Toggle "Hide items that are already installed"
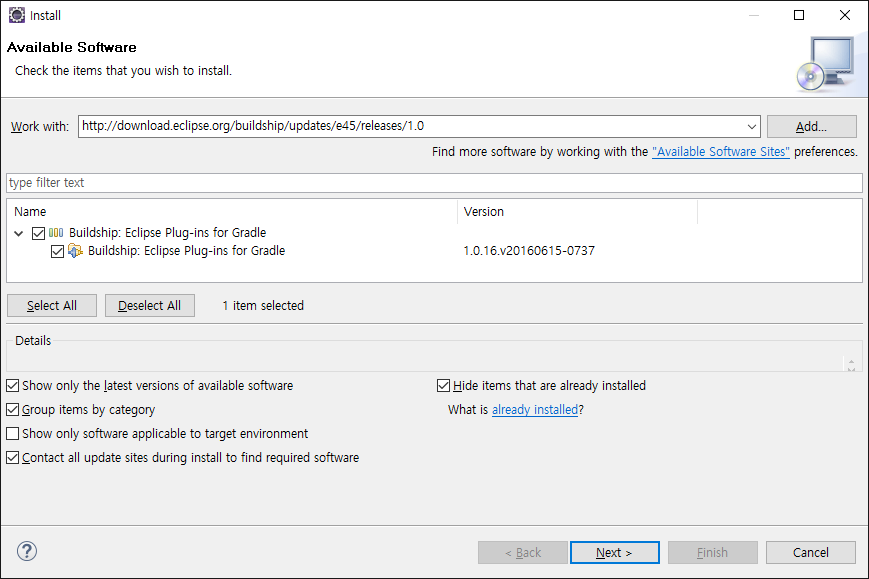Screen dimensions: 869x579 tap(443, 385)
